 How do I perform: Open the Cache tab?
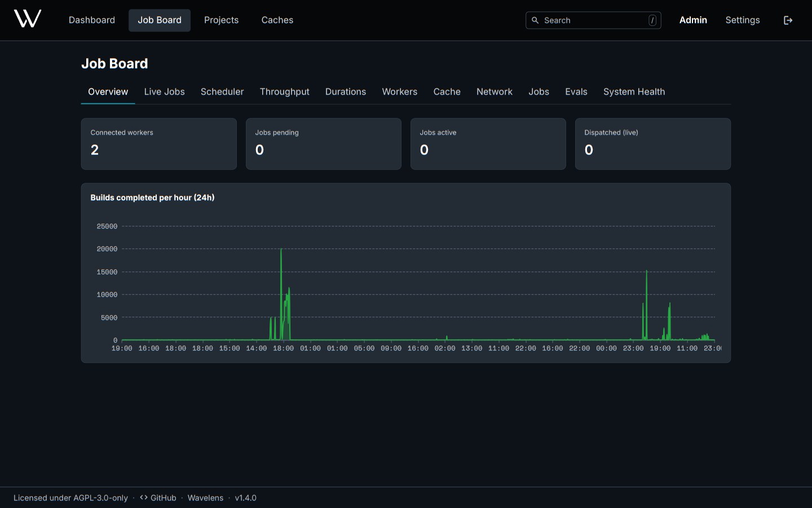(x=447, y=92)
